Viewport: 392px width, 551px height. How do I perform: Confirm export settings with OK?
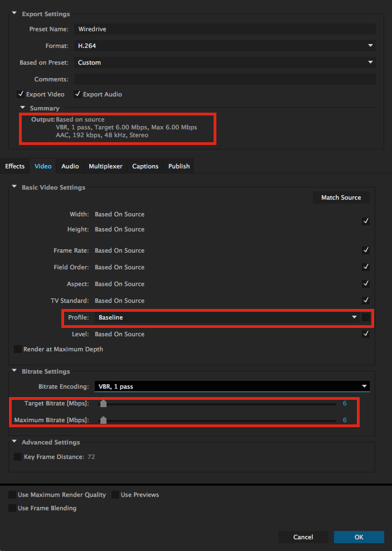pos(359,536)
